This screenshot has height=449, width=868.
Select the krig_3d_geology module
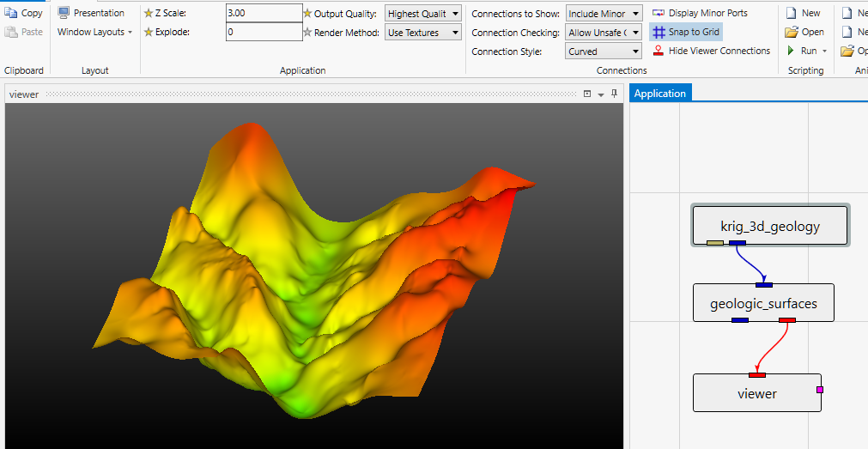point(770,226)
